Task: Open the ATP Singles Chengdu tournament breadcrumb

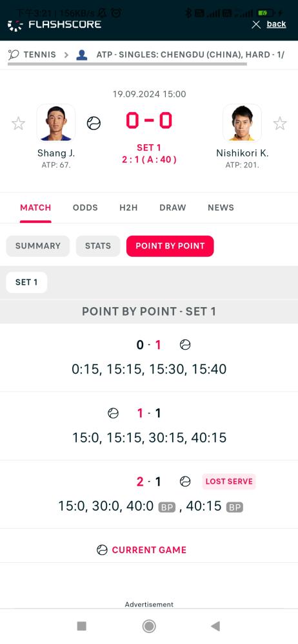Action: pos(190,55)
